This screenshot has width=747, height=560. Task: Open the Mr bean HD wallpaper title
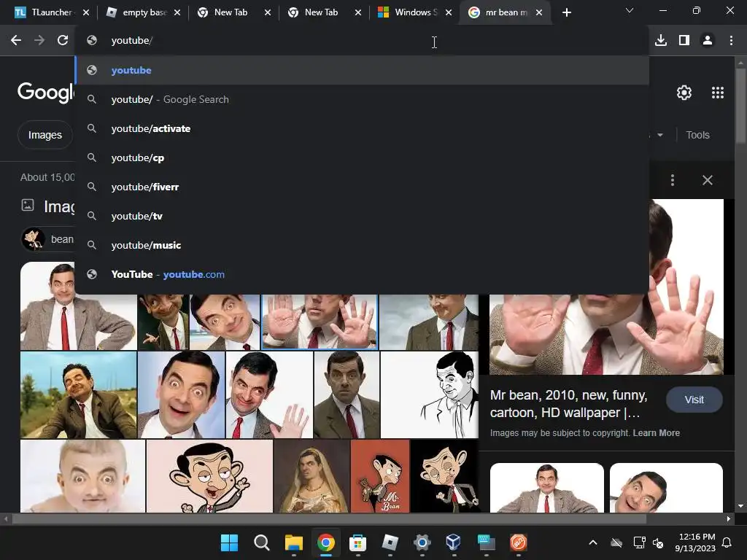568,404
